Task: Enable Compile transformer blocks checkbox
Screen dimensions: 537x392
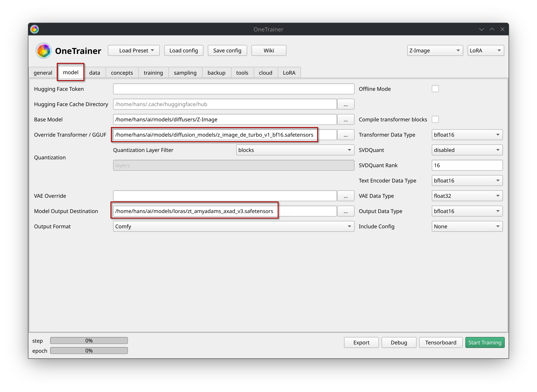Action: pyautogui.click(x=435, y=119)
